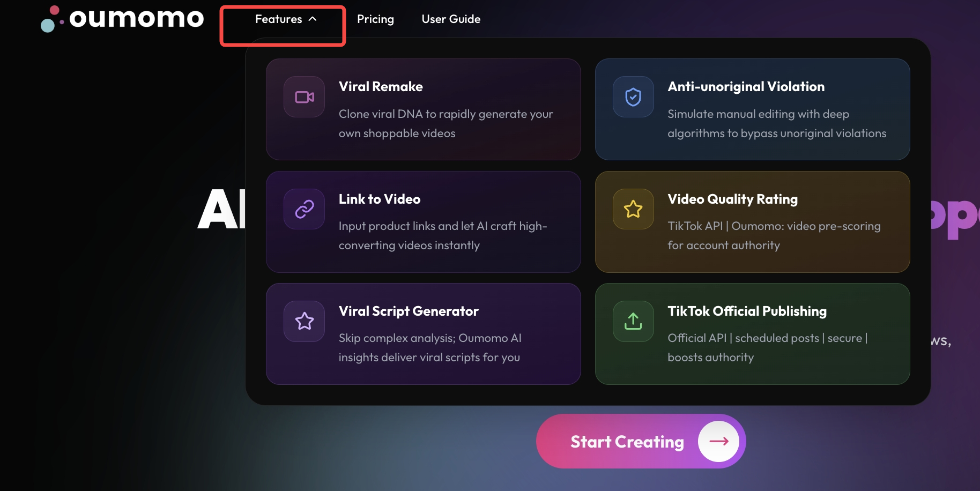The width and height of the screenshot is (980, 491).
Task: Collapse the Features dropdown menu
Action: 286,19
